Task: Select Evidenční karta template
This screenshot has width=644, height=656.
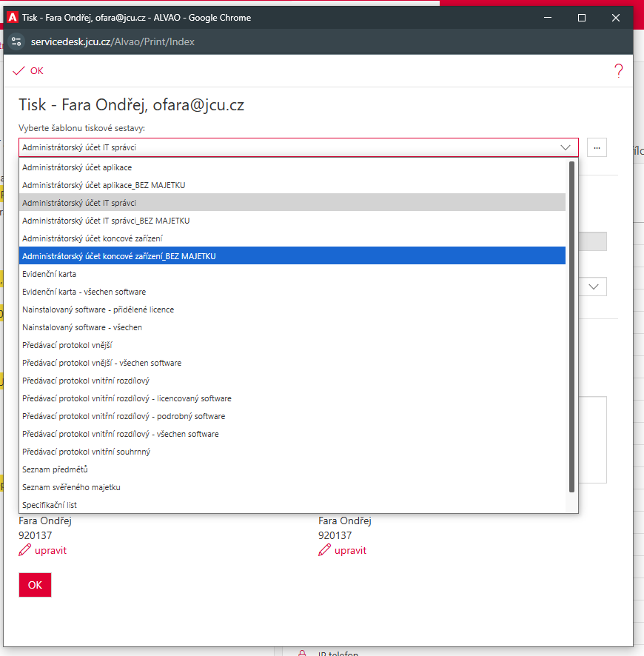Action: (x=49, y=274)
